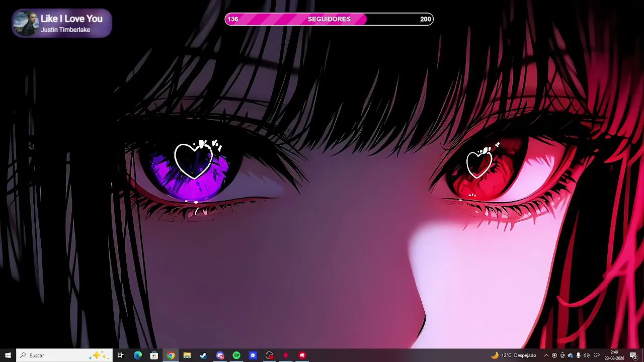Click the SEGUIDORES progress bar label
Viewport: 644px width, 362px height.
(329, 19)
